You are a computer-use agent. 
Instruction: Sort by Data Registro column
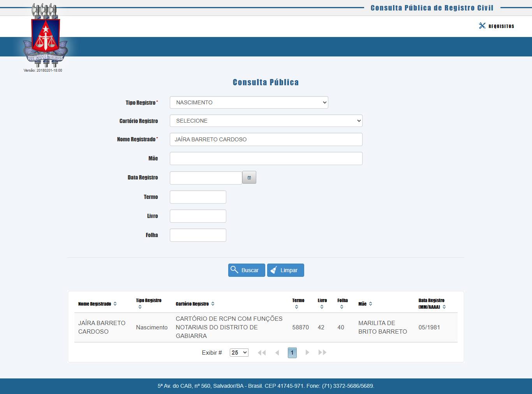(444, 307)
